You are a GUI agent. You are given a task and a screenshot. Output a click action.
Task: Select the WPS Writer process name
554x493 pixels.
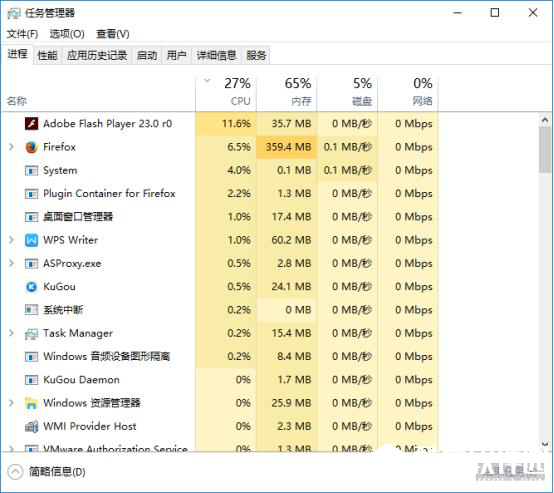point(70,240)
